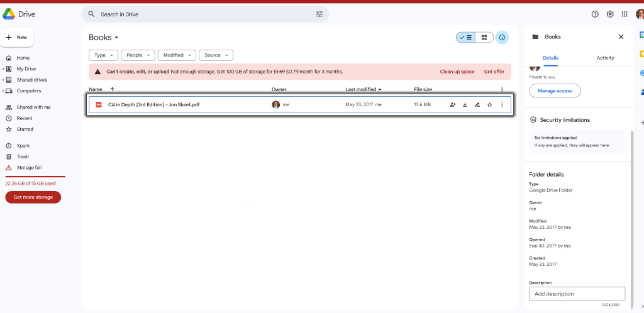Click the account profile avatar

click(x=640, y=14)
